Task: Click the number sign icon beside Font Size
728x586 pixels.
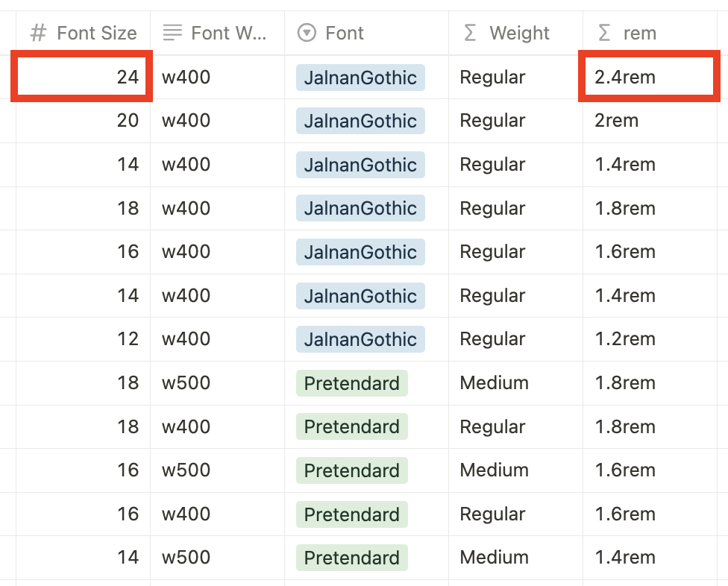Action: click(38, 33)
